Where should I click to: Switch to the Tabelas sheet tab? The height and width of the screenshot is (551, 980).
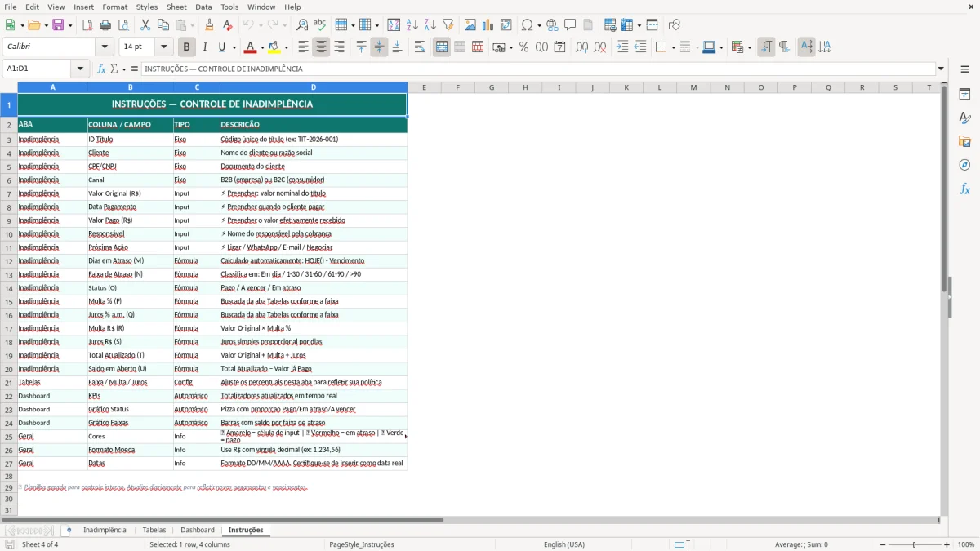pyautogui.click(x=154, y=530)
